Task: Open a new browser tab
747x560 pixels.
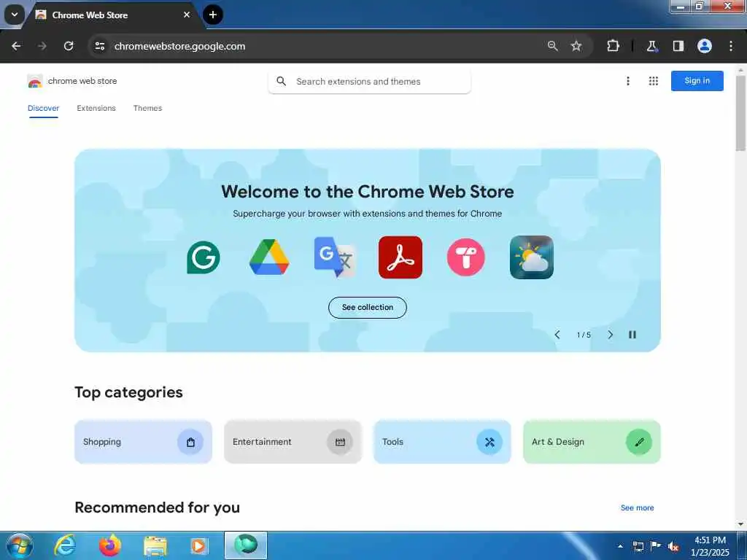Action: coord(213,15)
